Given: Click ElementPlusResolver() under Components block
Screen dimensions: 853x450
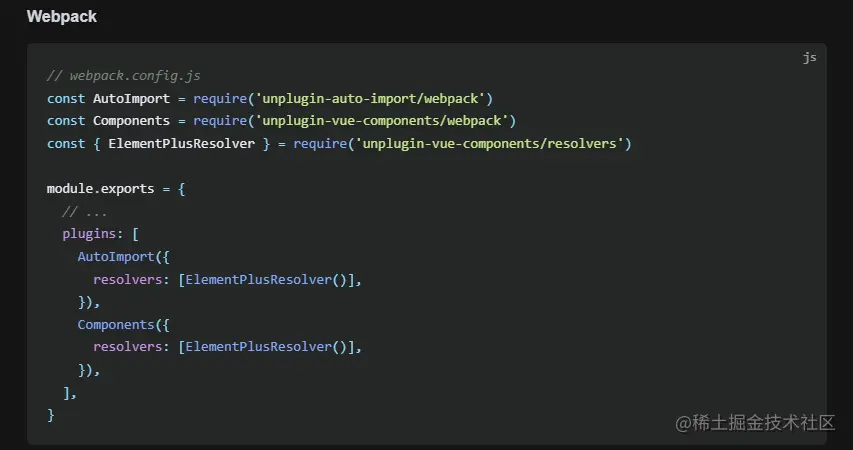Looking at the screenshot, I should pyautogui.click(x=266, y=347).
